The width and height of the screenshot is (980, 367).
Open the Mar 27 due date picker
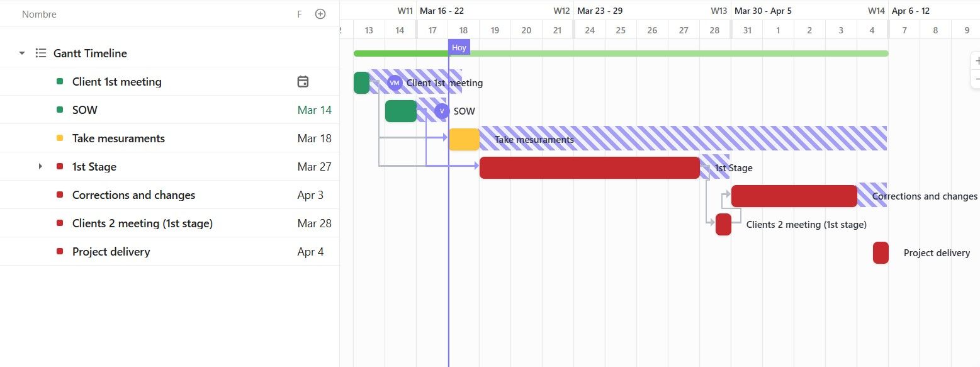point(315,167)
